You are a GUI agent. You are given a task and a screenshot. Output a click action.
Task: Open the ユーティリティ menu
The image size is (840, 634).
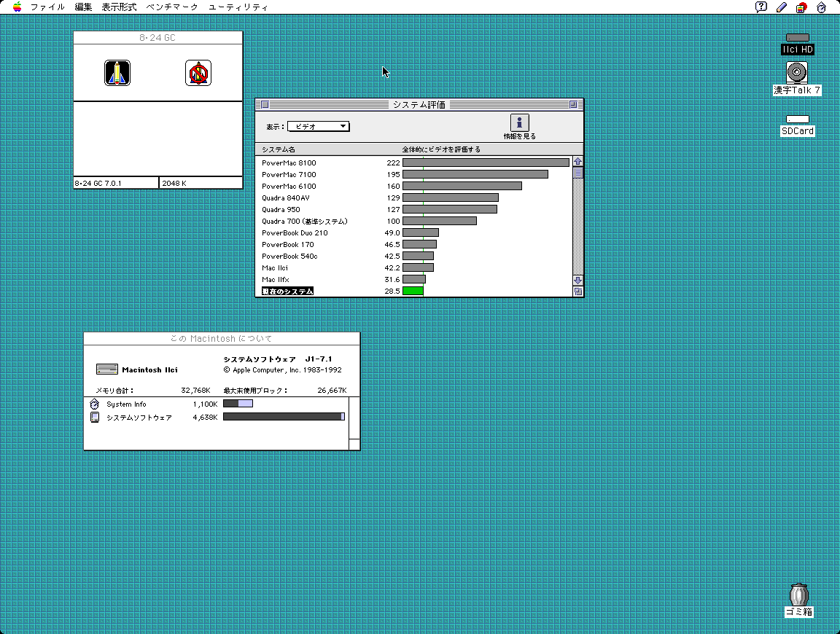pos(238,7)
